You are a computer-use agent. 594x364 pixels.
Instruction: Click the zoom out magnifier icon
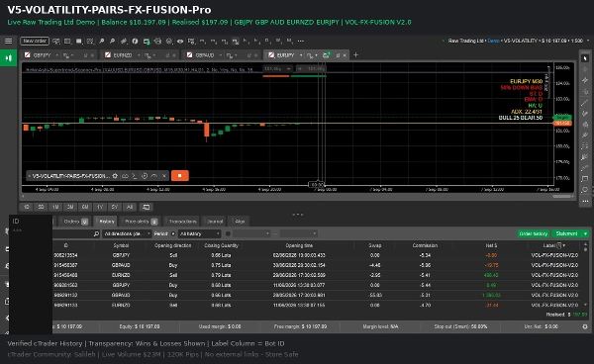click(113, 41)
